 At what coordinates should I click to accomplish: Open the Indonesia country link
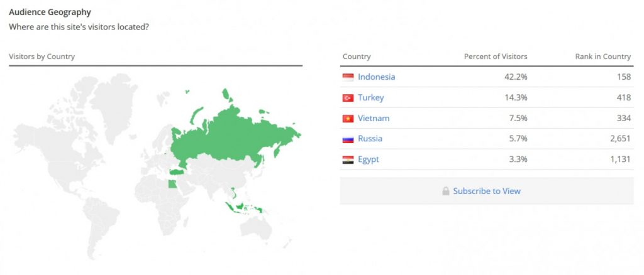[x=376, y=77]
